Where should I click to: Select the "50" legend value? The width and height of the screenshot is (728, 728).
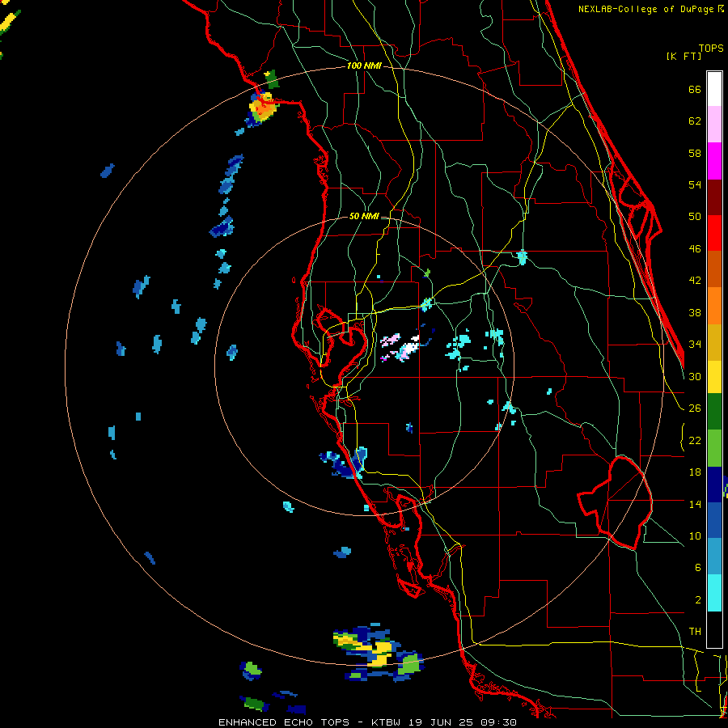tap(695, 216)
